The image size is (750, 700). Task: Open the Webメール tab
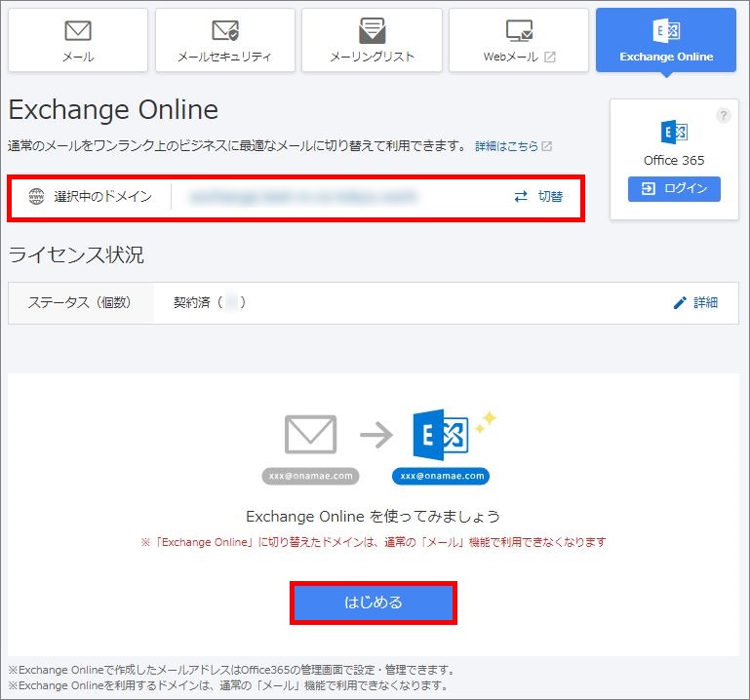(x=519, y=40)
